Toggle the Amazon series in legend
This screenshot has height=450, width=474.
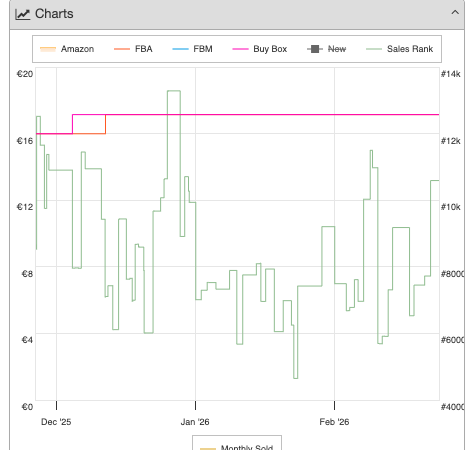click(x=67, y=49)
